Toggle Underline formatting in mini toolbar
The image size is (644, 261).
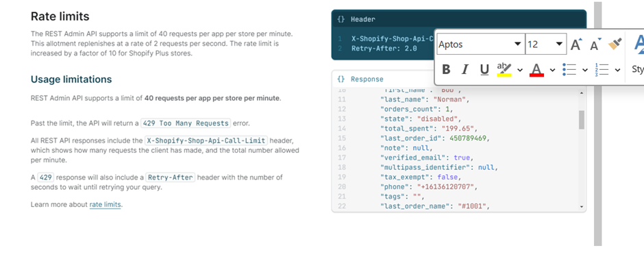[484, 69]
